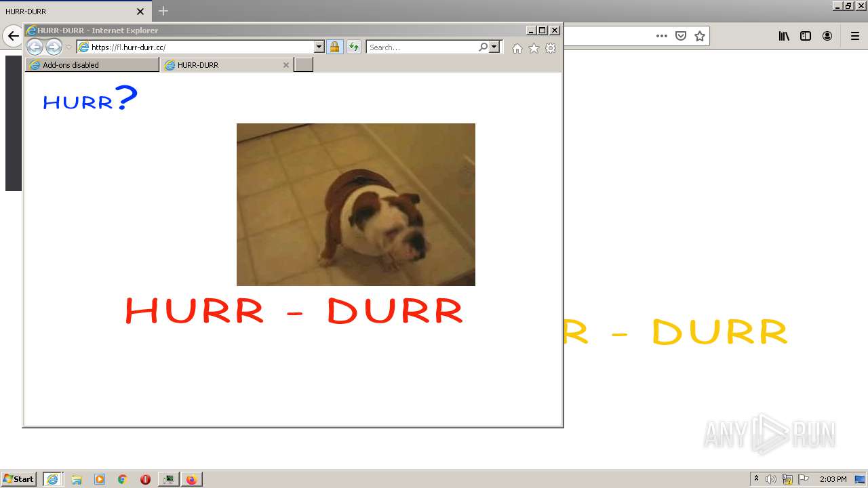Launch Opera from the taskbar

tap(145, 479)
